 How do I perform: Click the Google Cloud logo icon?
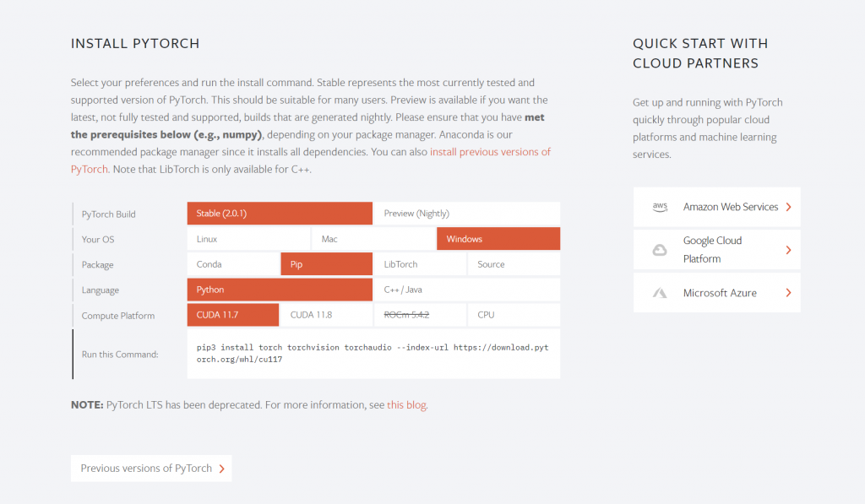point(660,250)
